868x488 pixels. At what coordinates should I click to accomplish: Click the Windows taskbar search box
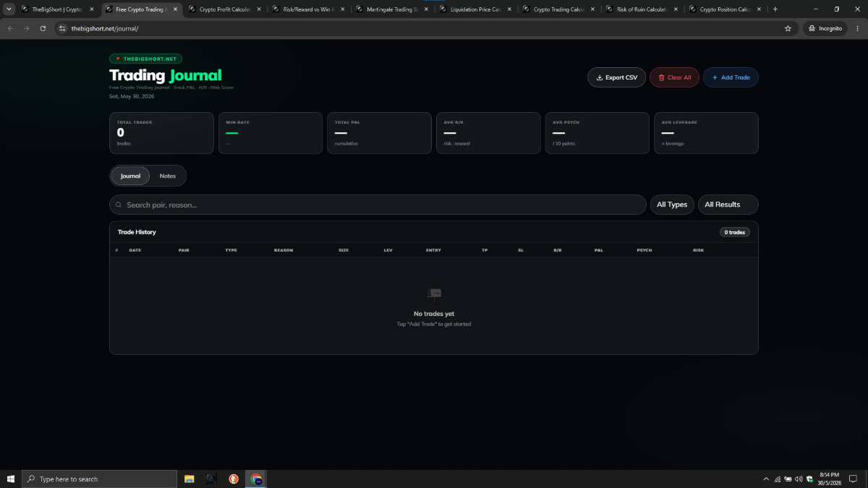coord(100,479)
